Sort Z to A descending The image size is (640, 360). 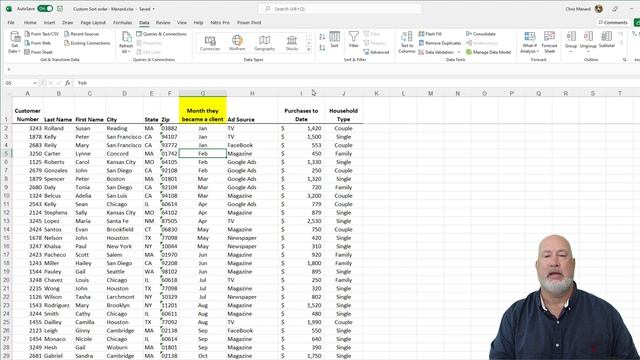322,48
